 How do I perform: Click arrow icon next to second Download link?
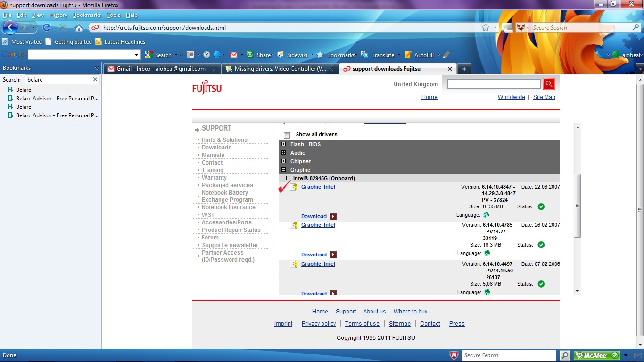point(333,255)
